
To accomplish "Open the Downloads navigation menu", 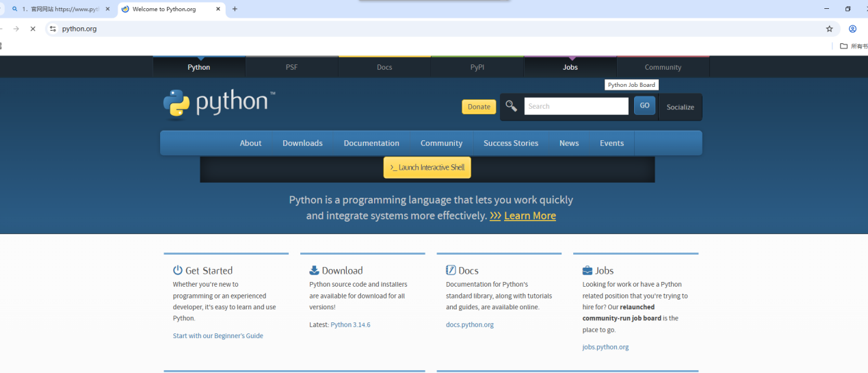I will click(x=302, y=143).
